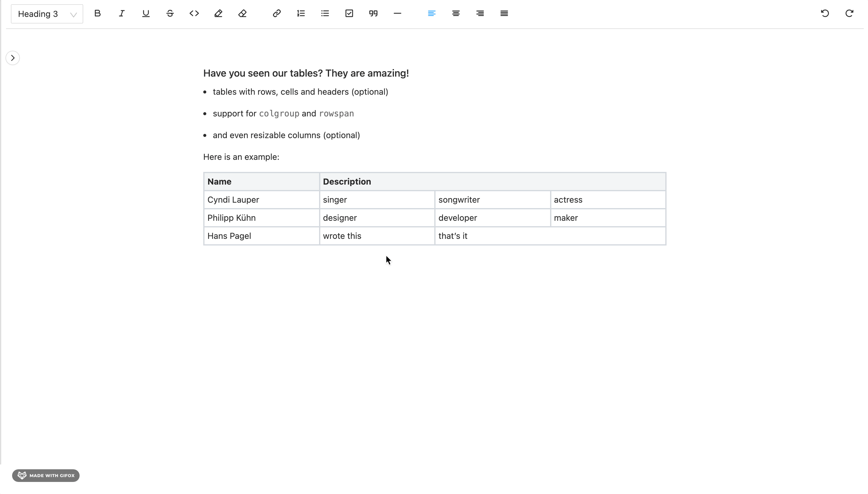This screenshot has height=494, width=868.
Task: Select the highlighter tool
Action: coord(218,14)
